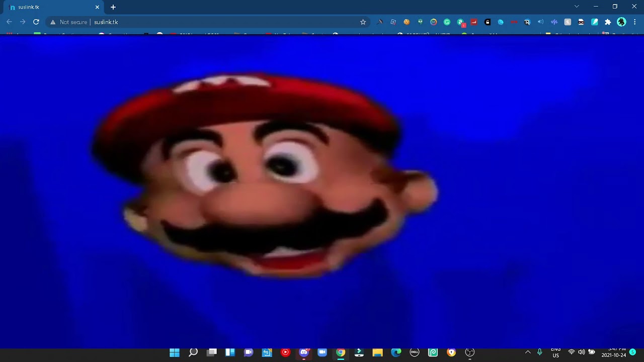Open the volume speaker extension icon

tap(540, 22)
